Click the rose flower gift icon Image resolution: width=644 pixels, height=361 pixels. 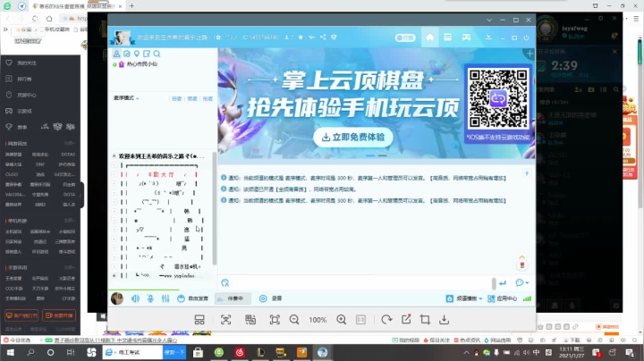point(522,265)
